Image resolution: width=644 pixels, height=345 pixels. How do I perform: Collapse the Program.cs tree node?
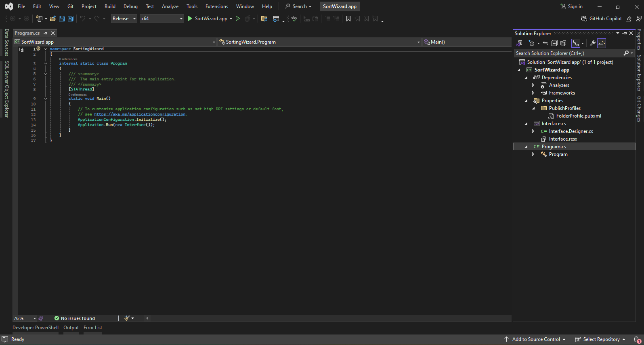526,147
